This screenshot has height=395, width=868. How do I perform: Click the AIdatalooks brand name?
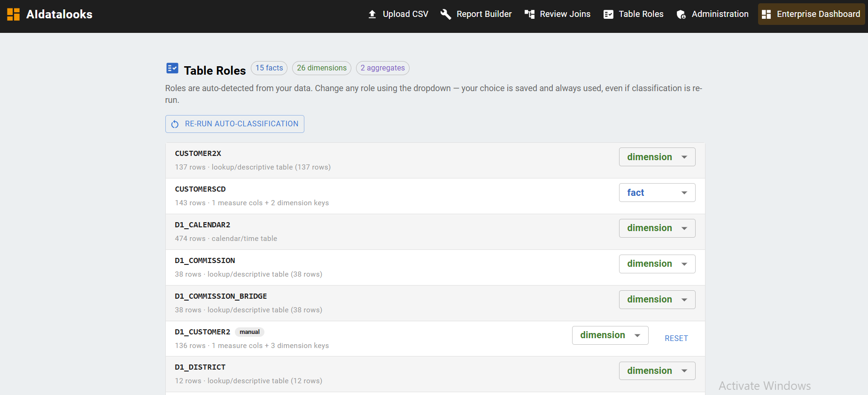coord(59,14)
